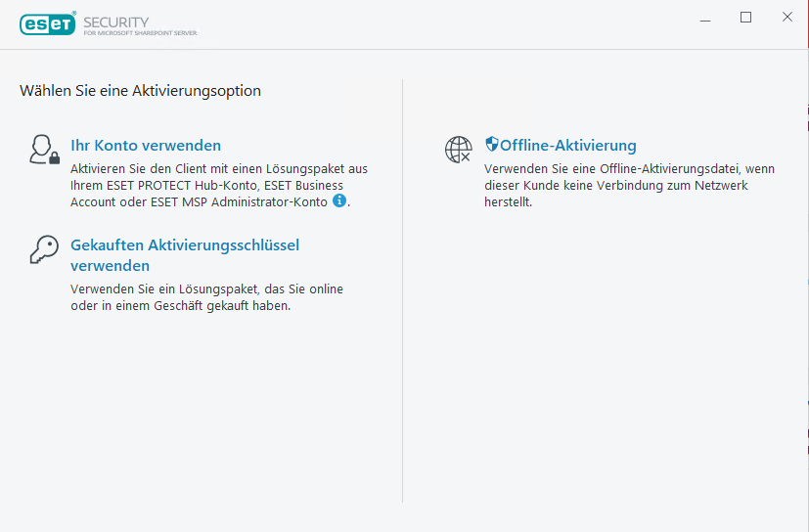Click heading 'Wählen Sie eine Aktivierungsoption'

point(140,91)
